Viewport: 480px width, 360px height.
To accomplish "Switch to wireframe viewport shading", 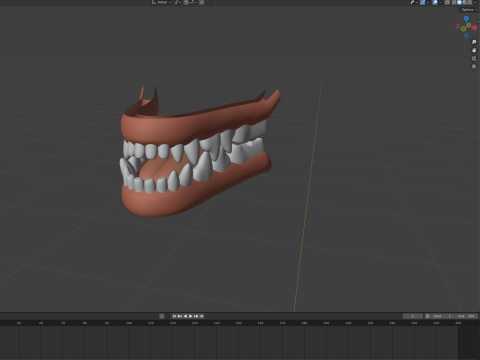I will click(x=454, y=2).
